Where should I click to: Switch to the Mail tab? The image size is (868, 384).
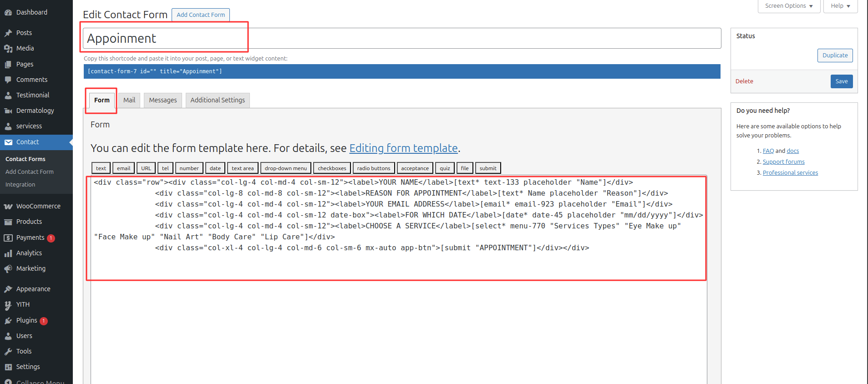point(129,100)
